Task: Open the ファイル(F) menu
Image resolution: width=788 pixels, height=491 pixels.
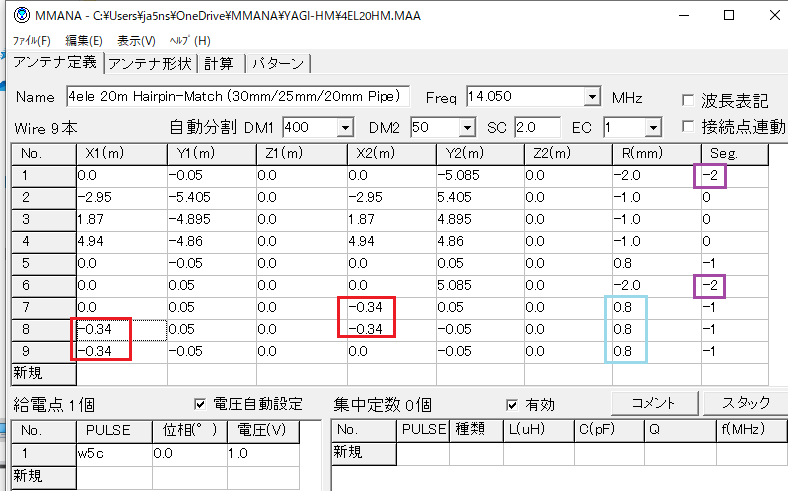Action: [31, 40]
